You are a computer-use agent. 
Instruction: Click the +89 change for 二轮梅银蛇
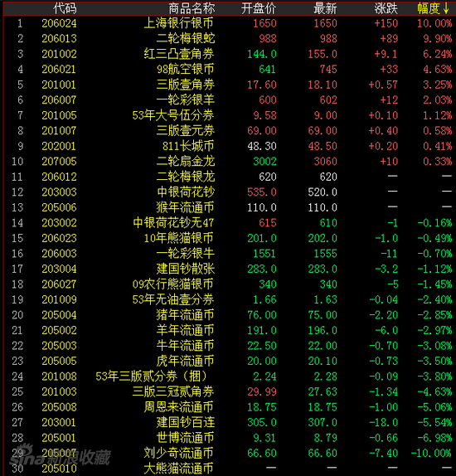pos(389,38)
